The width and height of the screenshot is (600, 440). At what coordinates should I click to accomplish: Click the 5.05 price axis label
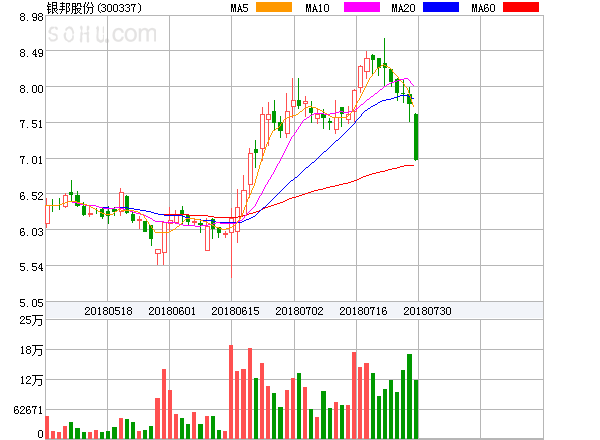[31, 303]
